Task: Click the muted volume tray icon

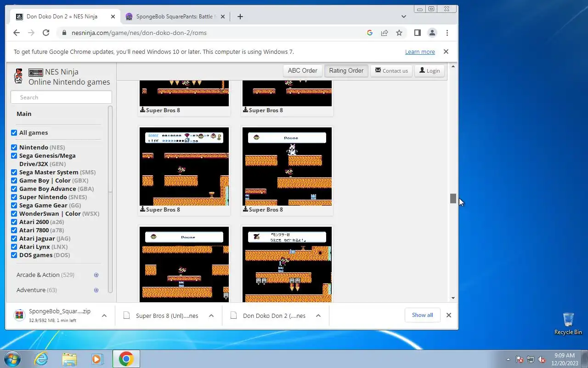Action: point(542,359)
